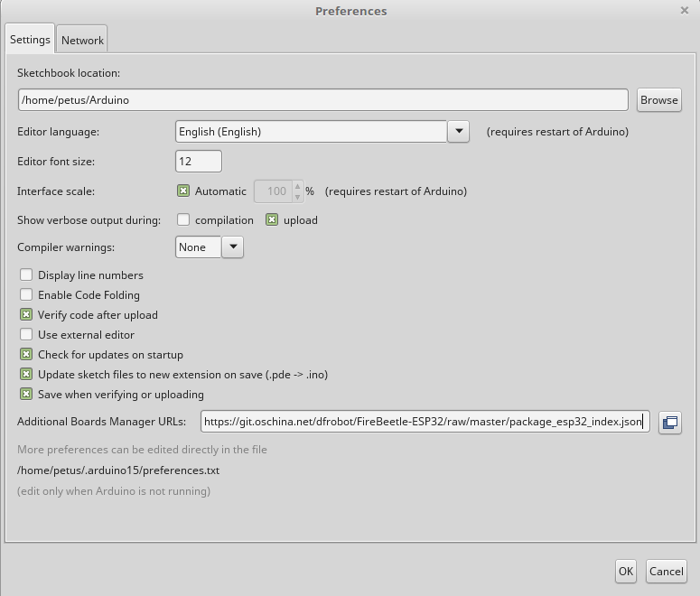The height and width of the screenshot is (596, 700).
Task: Switch to the Network tab
Action: tap(82, 40)
